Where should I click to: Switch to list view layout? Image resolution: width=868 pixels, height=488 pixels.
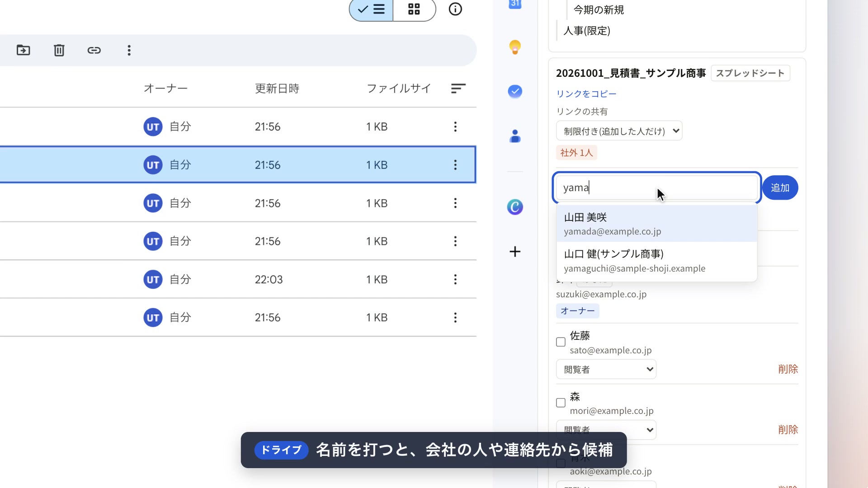tap(371, 9)
